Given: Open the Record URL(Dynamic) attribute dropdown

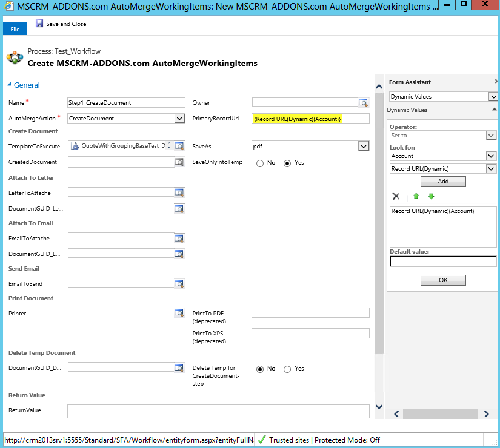Looking at the screenshot, I should click(491, 168).
